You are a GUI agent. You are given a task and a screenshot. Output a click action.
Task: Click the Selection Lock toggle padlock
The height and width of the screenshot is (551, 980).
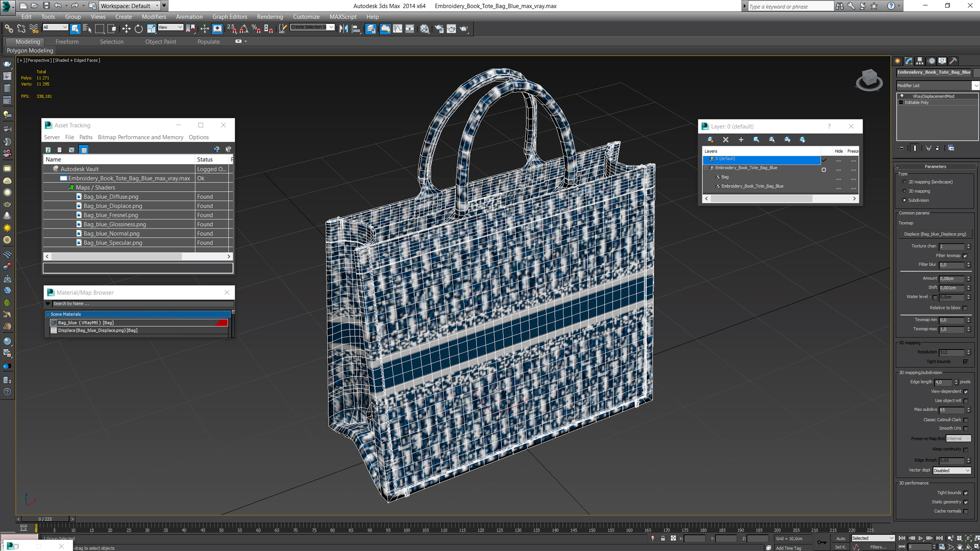pos(663,538)
